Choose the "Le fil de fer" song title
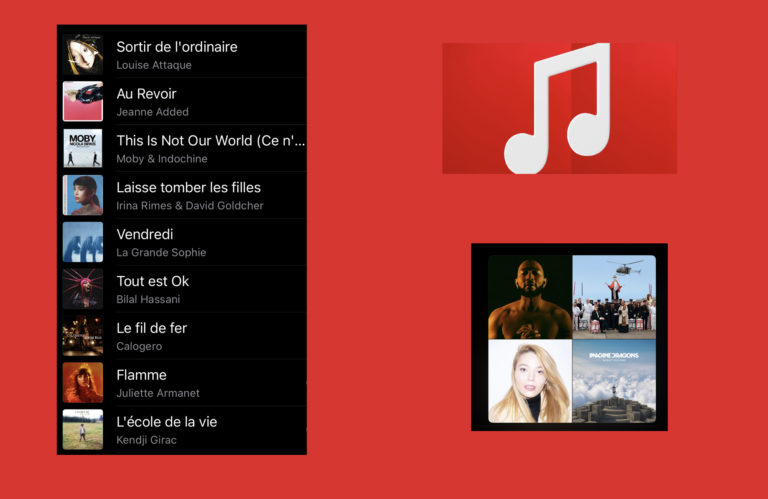This screenshot has width=768, height=499. coord(151,328)
